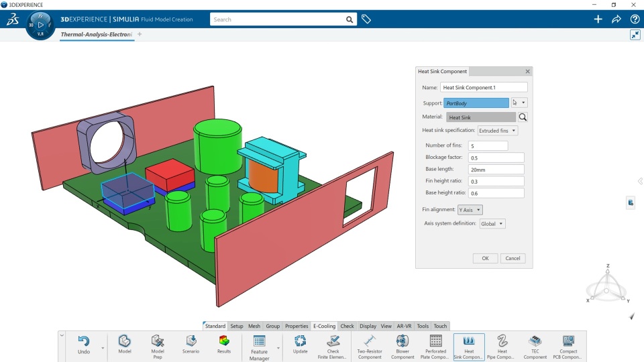Click the Support PartBody field

click(x=476, y=103)
